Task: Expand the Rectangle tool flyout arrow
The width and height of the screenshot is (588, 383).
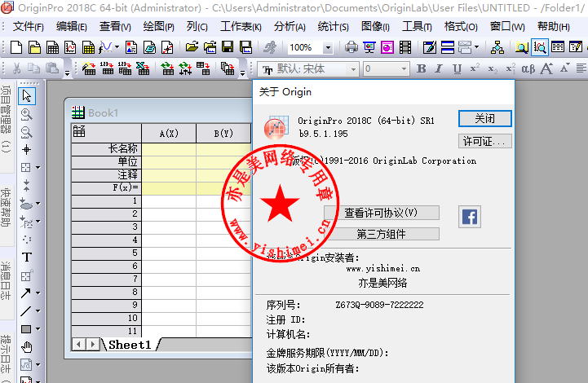Action: pyautogui.click(x=38, y=329)
